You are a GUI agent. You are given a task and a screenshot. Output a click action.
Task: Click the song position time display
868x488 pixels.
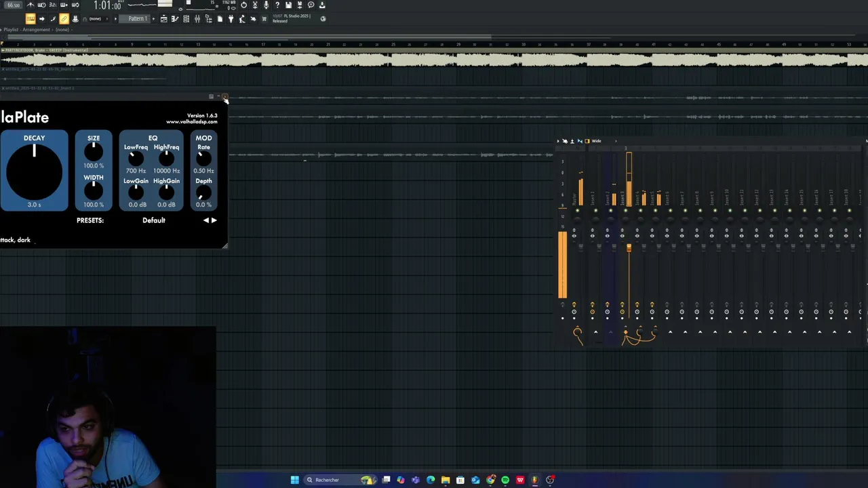[107, 5]
